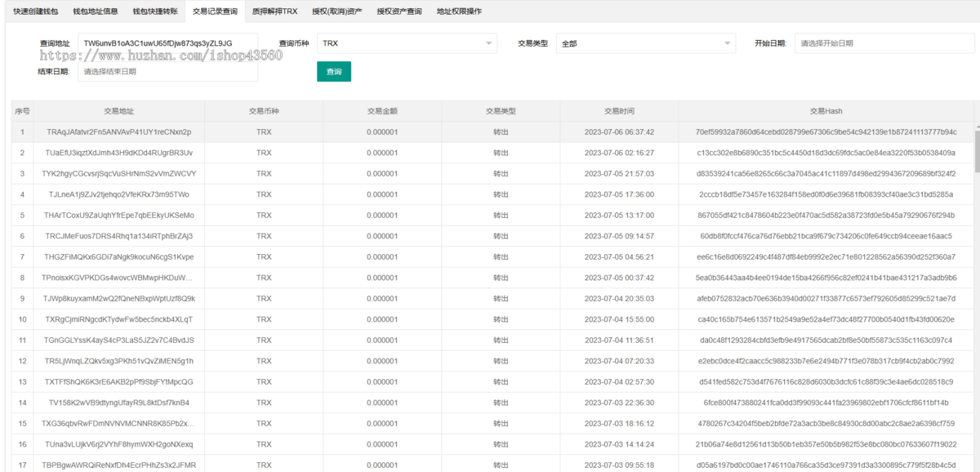
Task: Click the 交易金额 column header
Action: (x=382, y=111)
